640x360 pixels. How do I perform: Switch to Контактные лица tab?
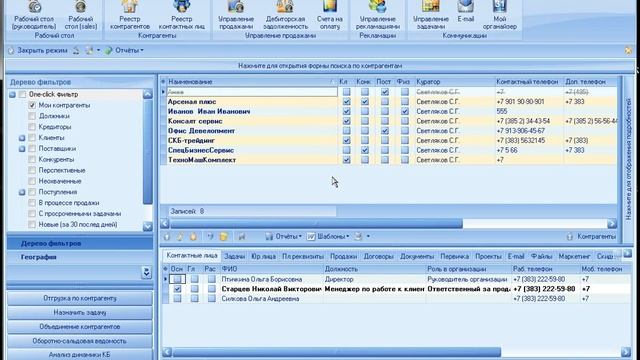coord(192,256)
